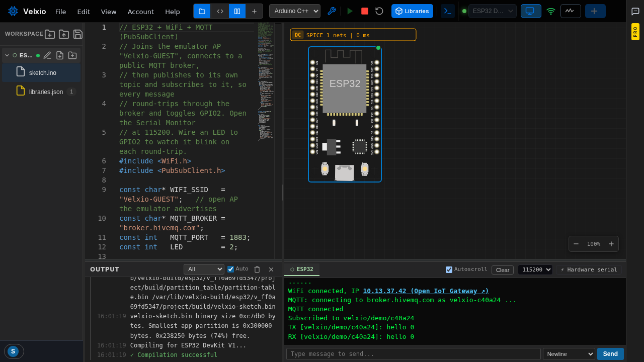Open the serial terminal icon in toolbar
The height and width of the screenshot is (362, 644).
click(x=448, y=11)
